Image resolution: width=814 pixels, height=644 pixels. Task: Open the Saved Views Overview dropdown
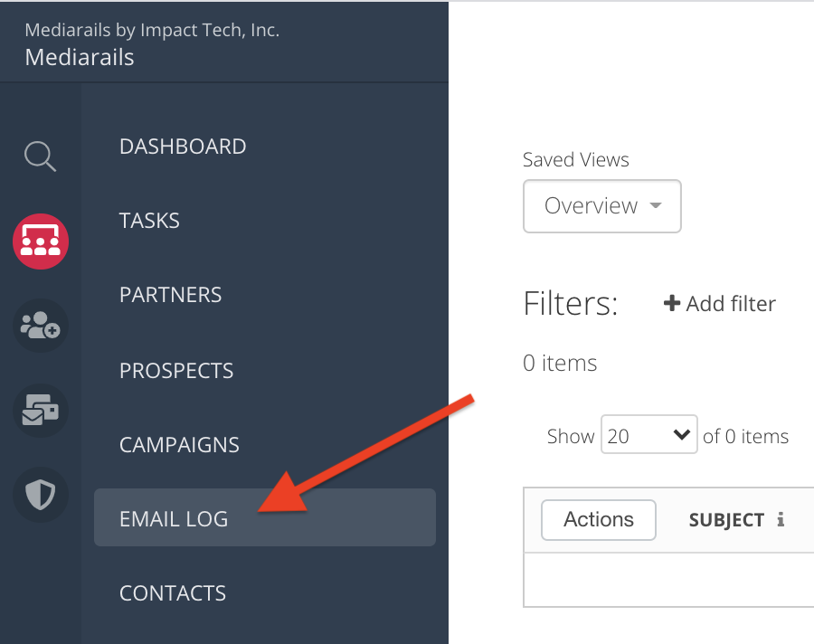[x=601, y=206]
